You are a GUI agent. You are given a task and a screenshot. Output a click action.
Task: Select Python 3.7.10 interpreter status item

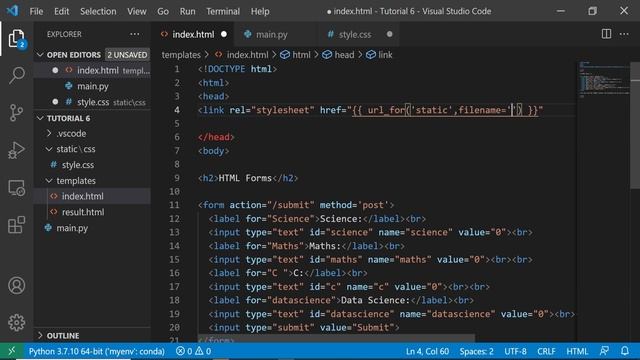[96, 351]
